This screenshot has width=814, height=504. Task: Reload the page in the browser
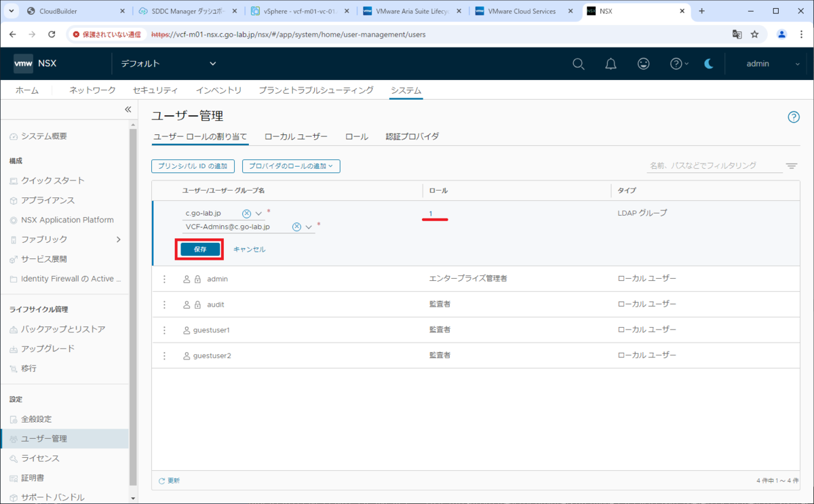tap(52, 34)
